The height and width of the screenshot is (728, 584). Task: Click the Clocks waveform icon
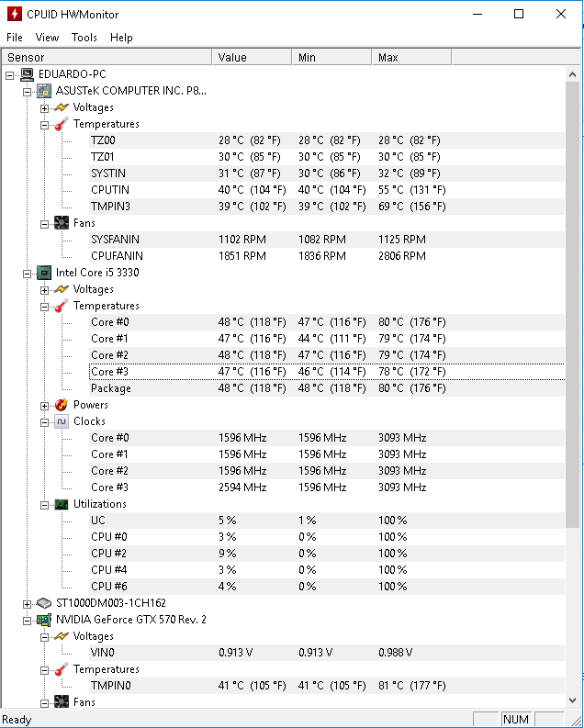coord(62,421)
